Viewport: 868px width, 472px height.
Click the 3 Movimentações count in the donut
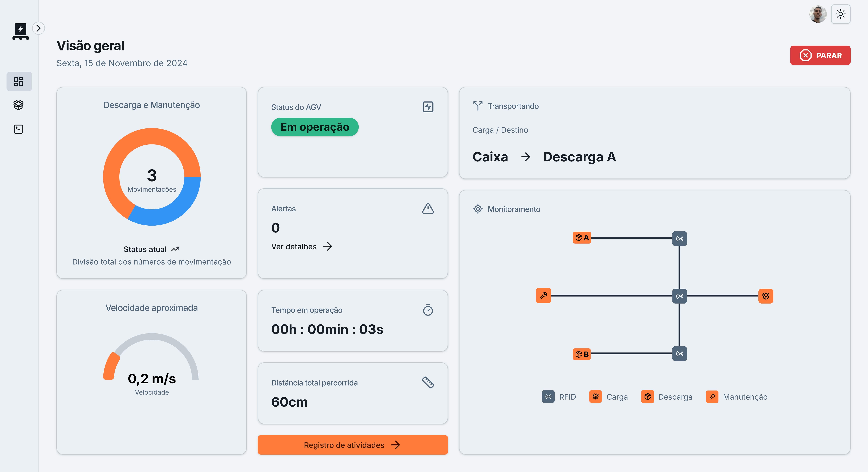(x=152, y=180)
